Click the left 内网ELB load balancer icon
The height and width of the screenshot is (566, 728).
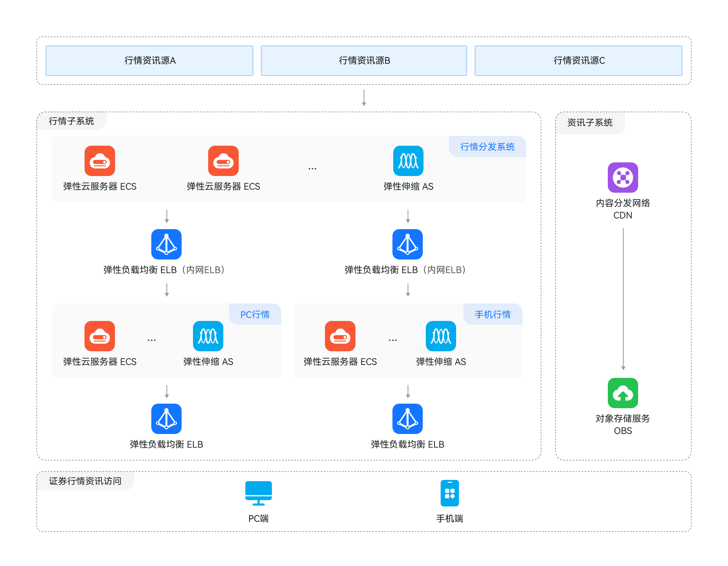pos(166,244)
